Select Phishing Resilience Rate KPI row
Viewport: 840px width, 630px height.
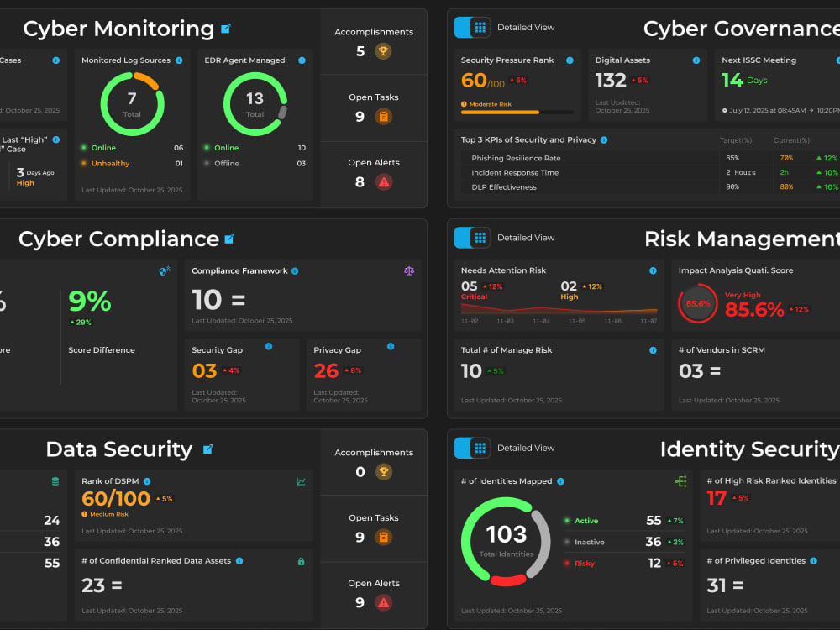tap(650, 158)
